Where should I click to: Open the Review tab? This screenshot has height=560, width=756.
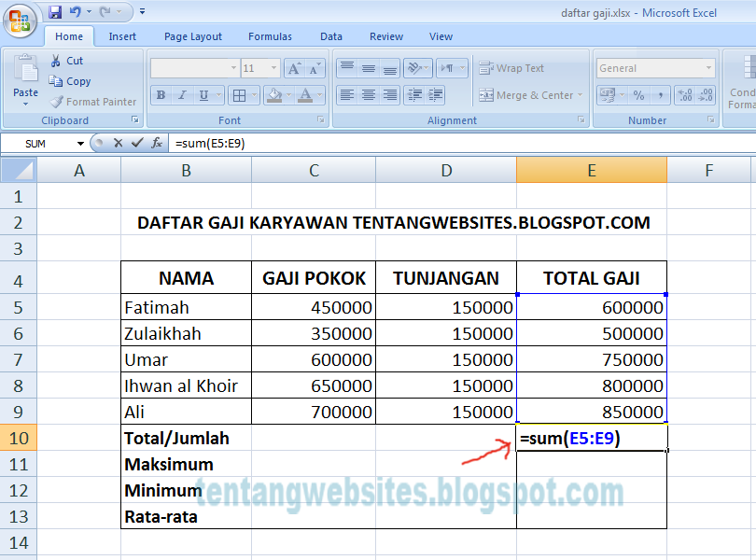coord(386,36)
